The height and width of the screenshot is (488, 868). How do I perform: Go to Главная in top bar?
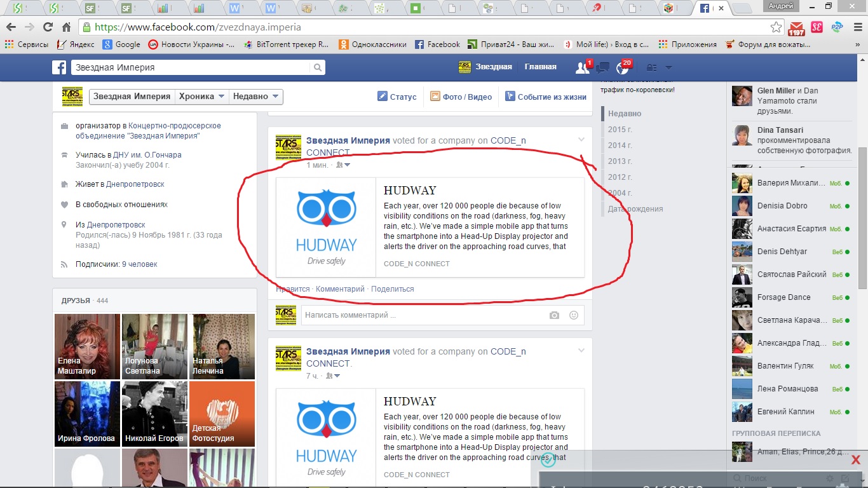[x=540, y=67]
